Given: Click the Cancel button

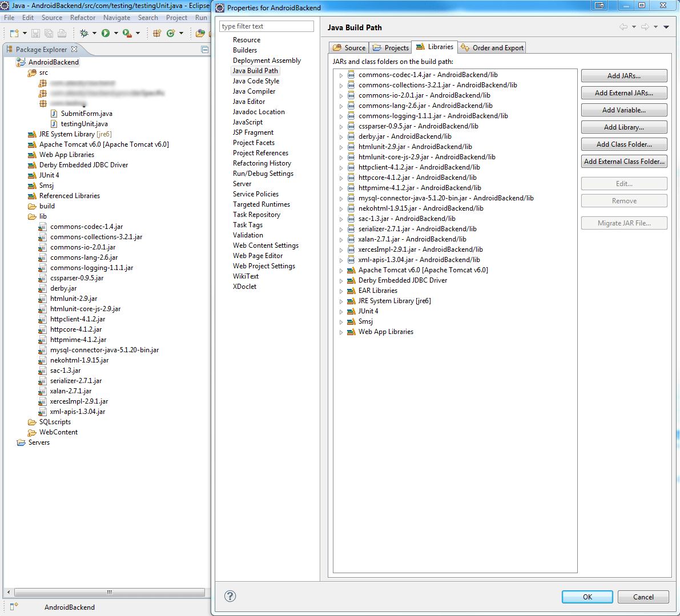Looking at the screenshot, I should click(643, 597).
